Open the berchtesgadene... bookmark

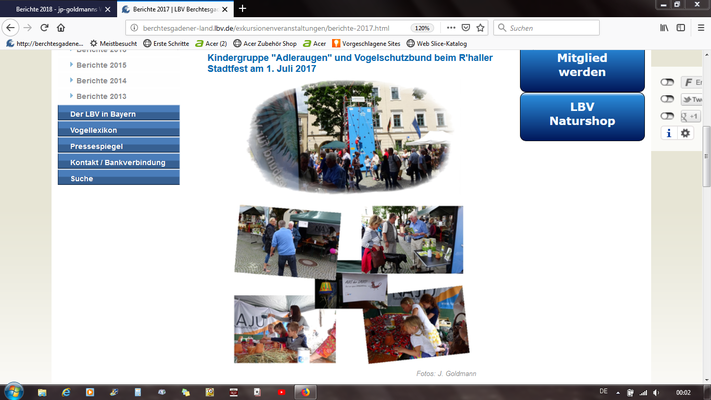pyautogui.click(x=45, y=44)
